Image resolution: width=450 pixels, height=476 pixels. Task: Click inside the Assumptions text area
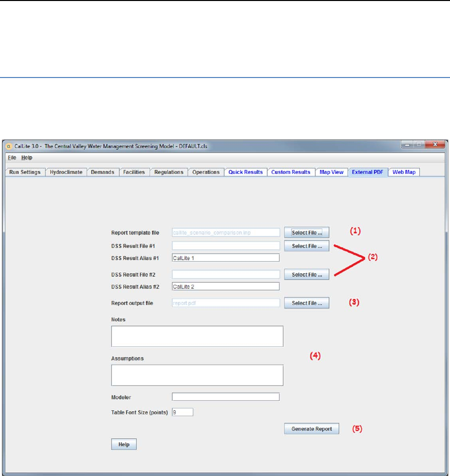(197, 375)
